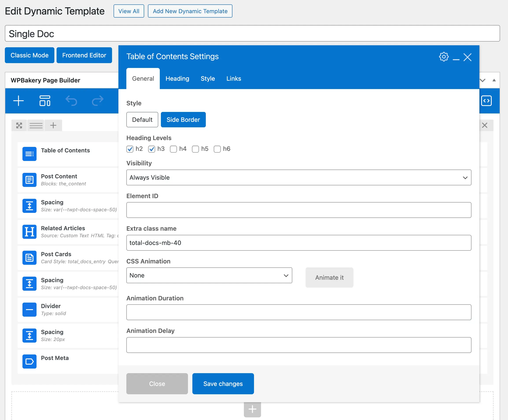
Task: Click the Undo arrow icon
Action: [71, 101]
